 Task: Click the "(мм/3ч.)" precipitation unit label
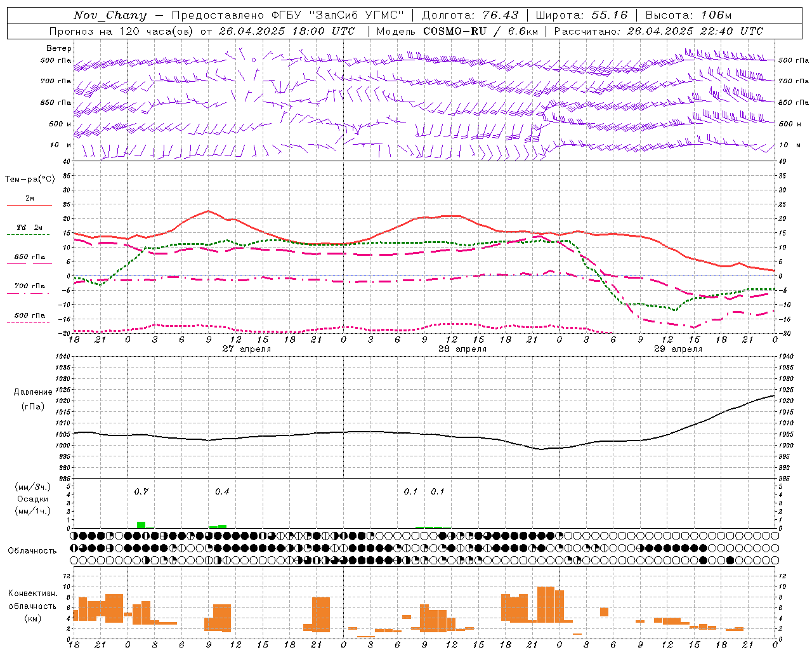(x=32, y=487)
